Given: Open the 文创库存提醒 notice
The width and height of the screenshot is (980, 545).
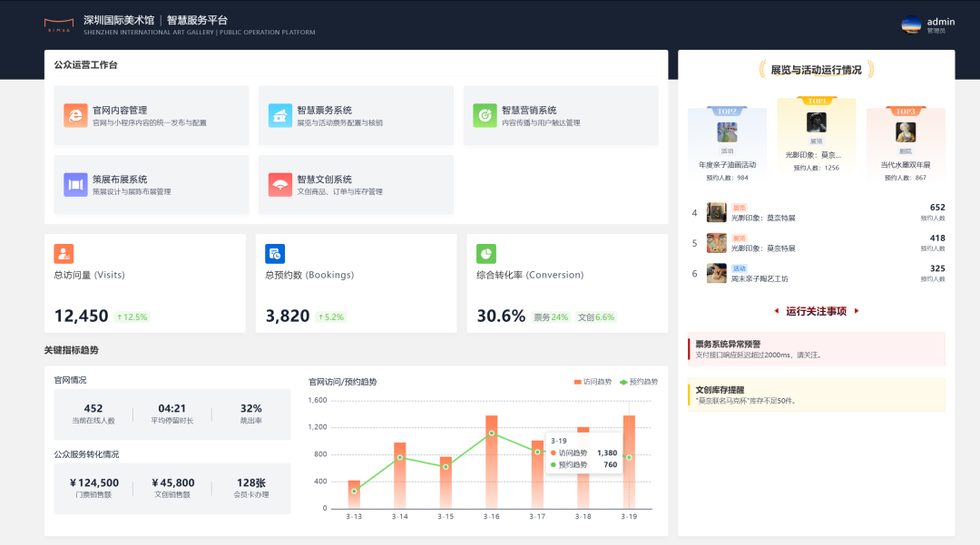Looking at the screenshot, I should [x=817, y=394].
